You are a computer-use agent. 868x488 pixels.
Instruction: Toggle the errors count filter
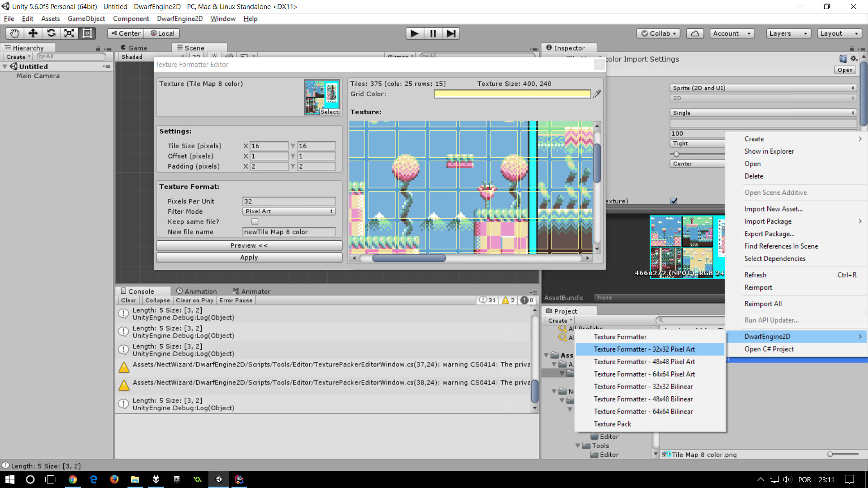(x=527, y=300)
